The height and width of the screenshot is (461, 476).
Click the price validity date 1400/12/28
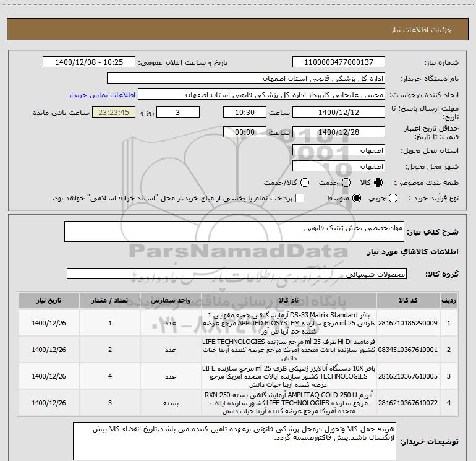tap(339, 132)
